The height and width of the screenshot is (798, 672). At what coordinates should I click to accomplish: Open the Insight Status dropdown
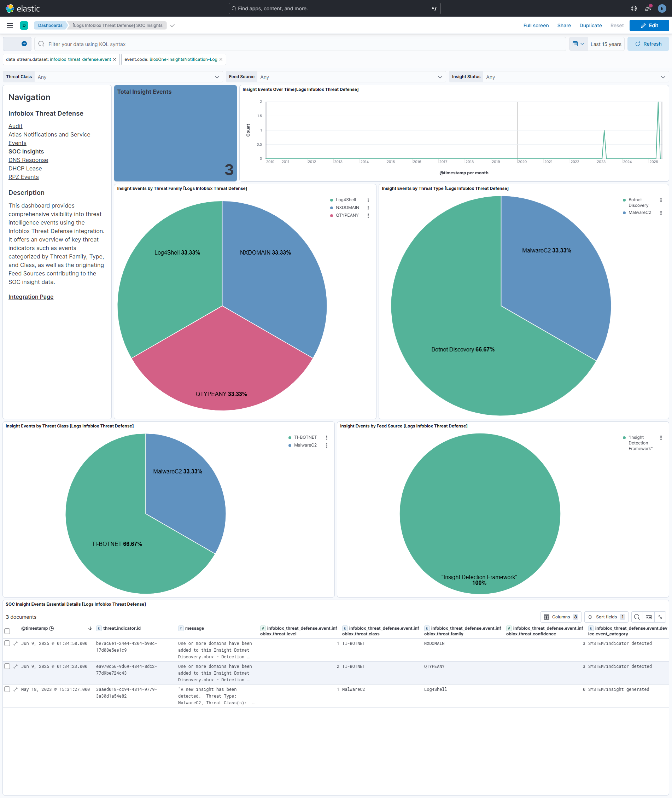point(575,77)
